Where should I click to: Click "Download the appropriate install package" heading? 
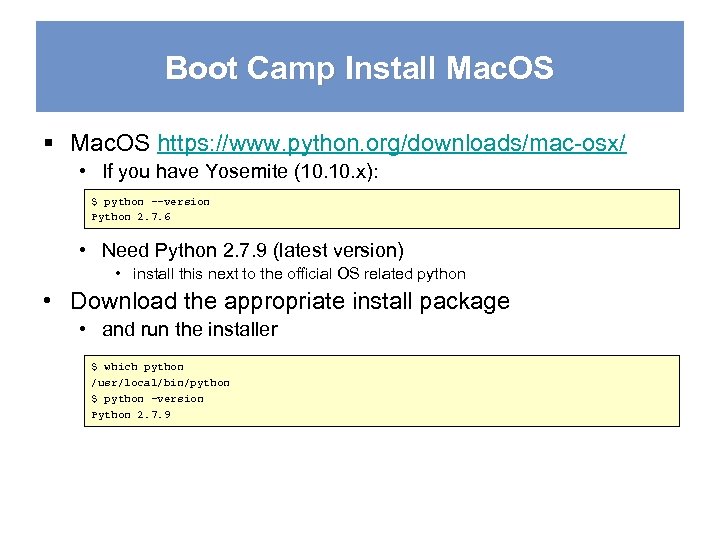coord(290,301)
